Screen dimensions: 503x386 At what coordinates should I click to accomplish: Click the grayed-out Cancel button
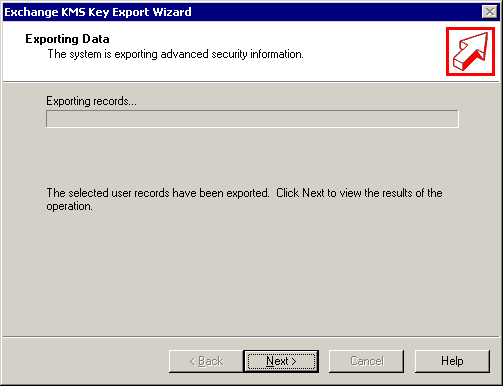366,361
